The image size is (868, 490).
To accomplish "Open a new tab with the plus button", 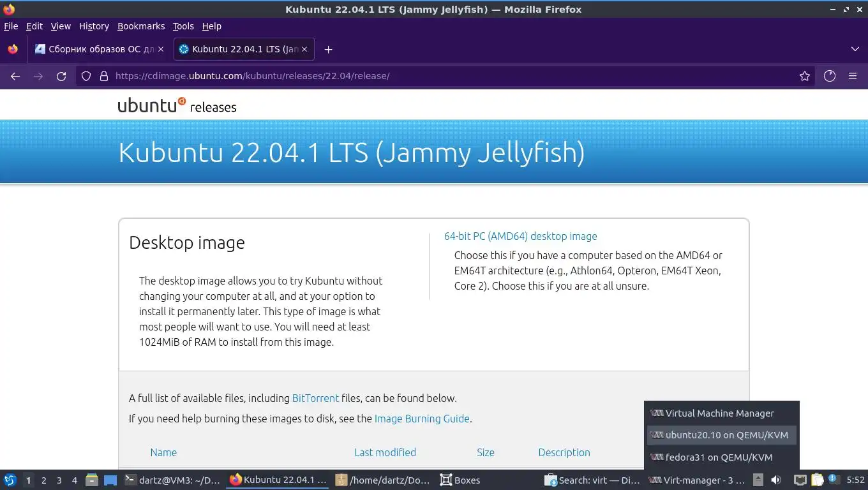I will [328, 49].
